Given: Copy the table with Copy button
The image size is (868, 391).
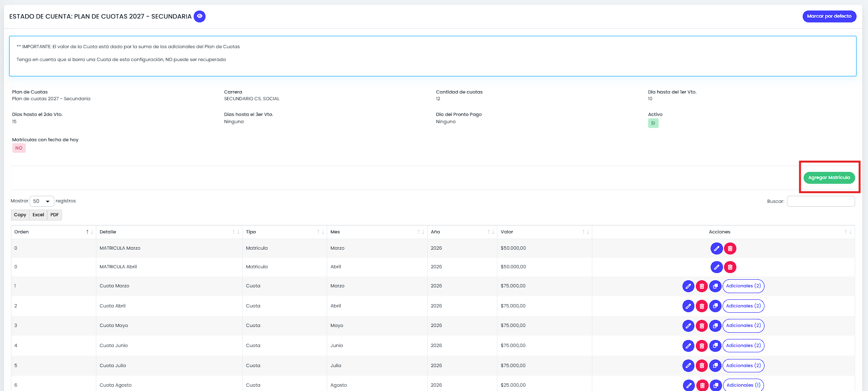Looking at the screenshot, I should point(20,215).
